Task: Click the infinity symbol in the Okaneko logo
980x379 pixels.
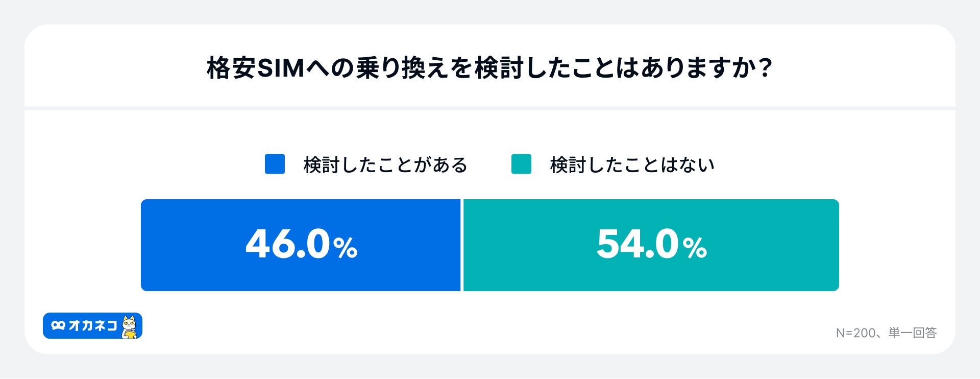Action: (58, 325)
